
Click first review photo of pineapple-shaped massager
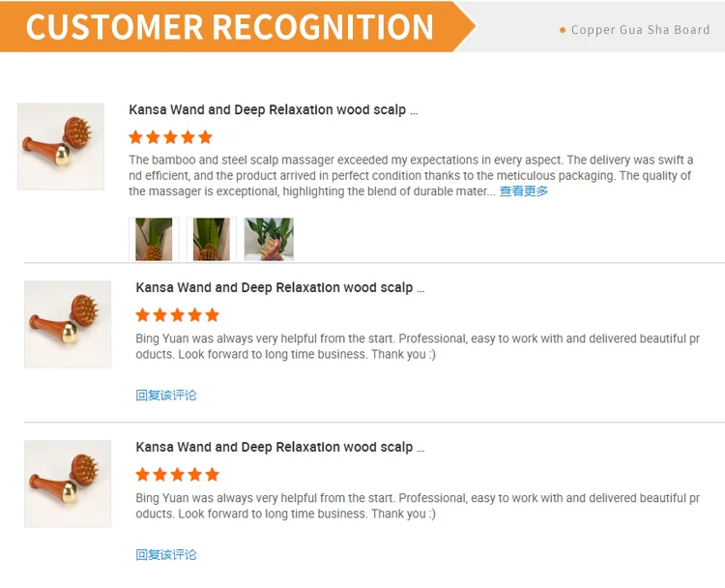pos(154,239)
